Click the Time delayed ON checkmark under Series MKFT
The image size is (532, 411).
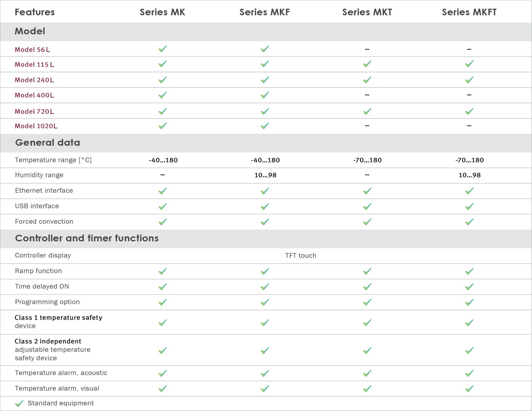469,287
